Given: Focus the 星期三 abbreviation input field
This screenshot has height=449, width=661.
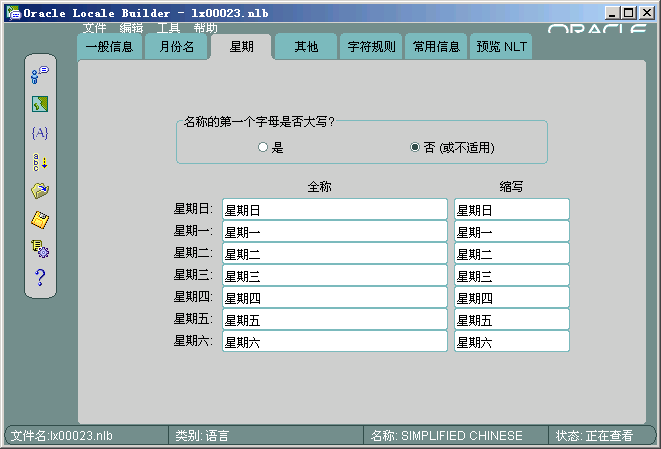Looking at the screenshot, I should pos(511,275).
